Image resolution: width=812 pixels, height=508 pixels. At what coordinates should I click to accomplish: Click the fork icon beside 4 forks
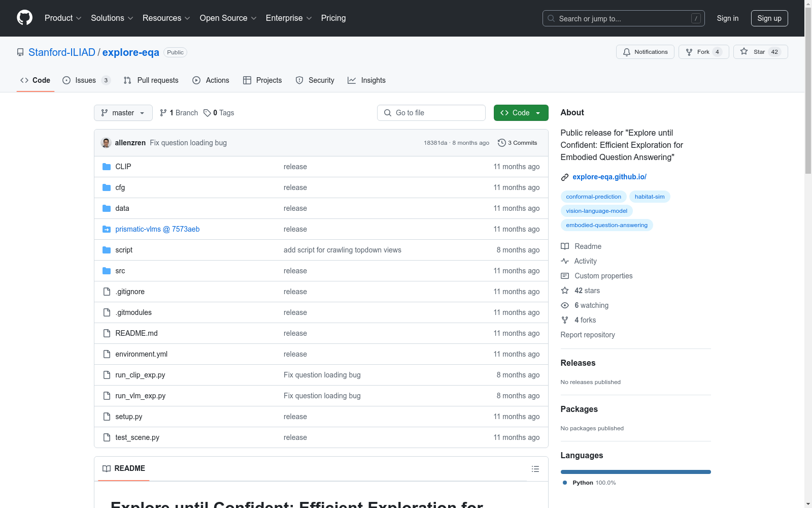565,320
